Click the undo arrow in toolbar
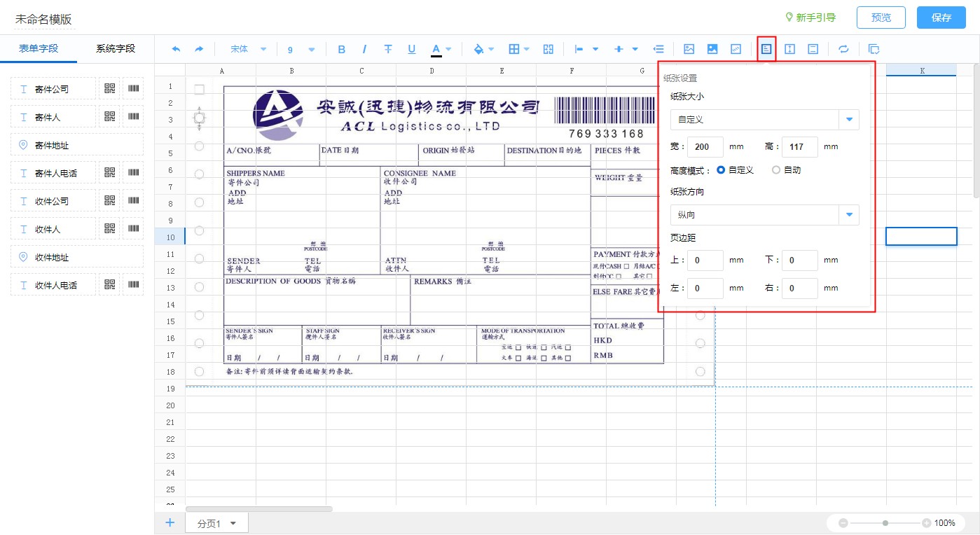 (x=176, y=49)
